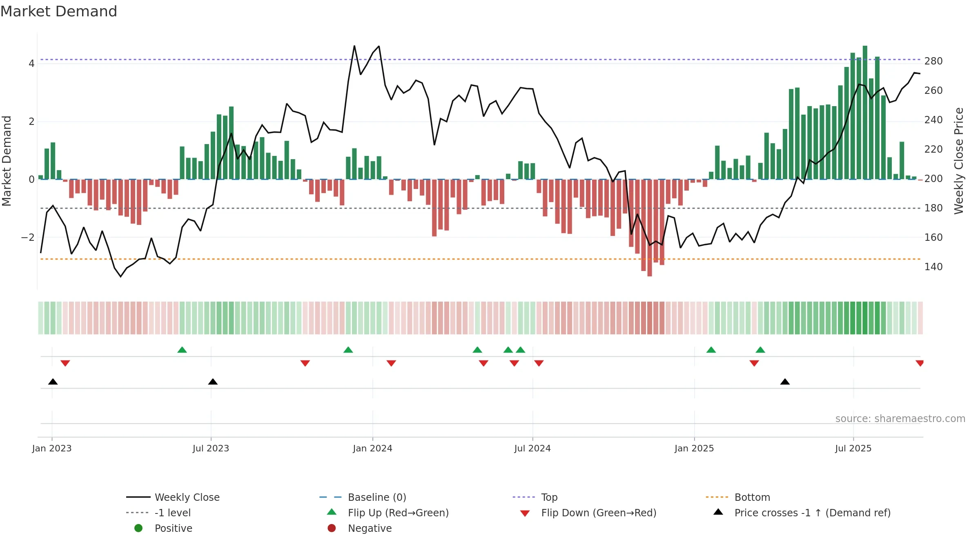Click the red flip-down marker just after Jul 2024
This screenshot has width=980, height=551.
coord(539,363)
